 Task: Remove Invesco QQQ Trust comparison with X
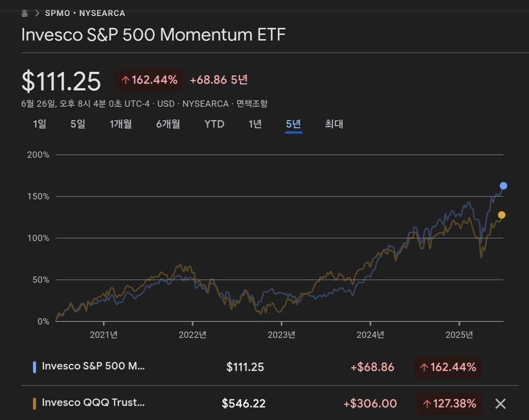click(500, 404)
